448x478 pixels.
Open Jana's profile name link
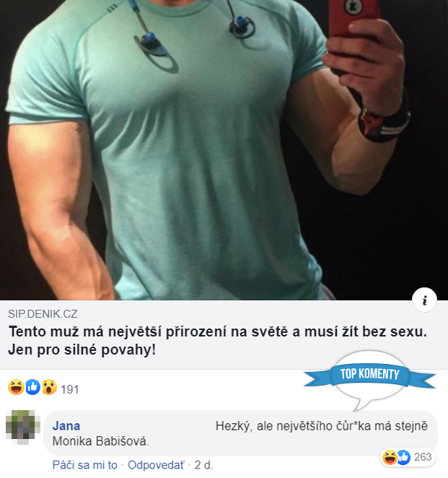(66, 425)
